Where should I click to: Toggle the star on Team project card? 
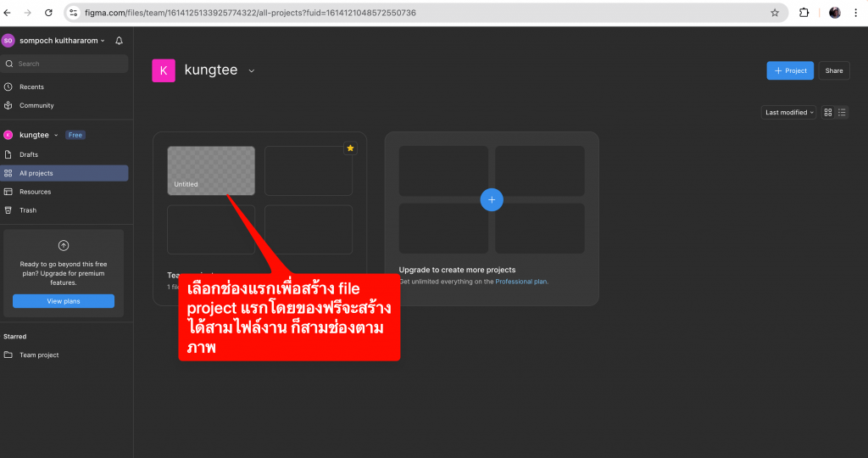pos(350,148)
